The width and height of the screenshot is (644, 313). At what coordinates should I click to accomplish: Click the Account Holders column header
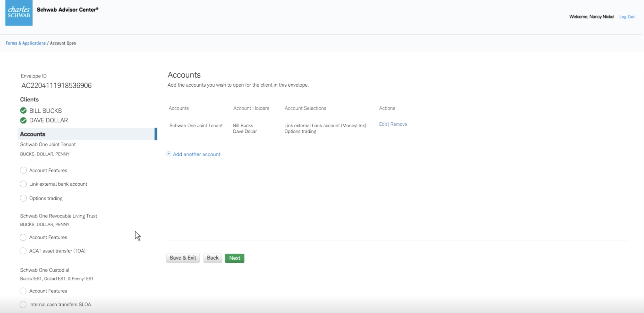tap(251, 108)
